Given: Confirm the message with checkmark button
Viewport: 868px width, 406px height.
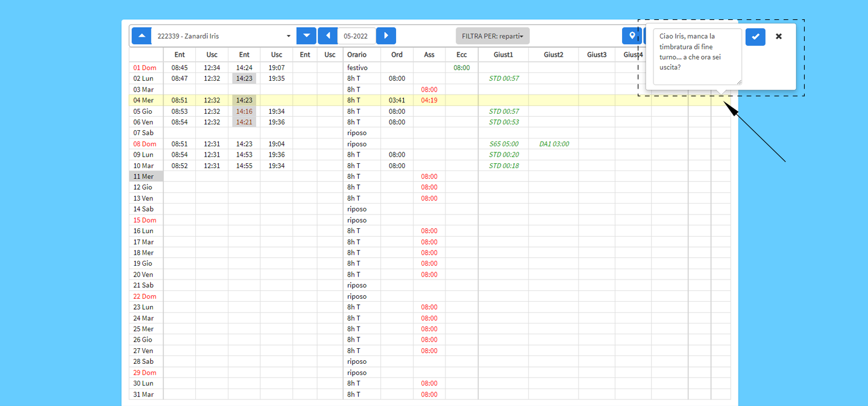Looking at the screenshot, I should click(x=755, y=37).
